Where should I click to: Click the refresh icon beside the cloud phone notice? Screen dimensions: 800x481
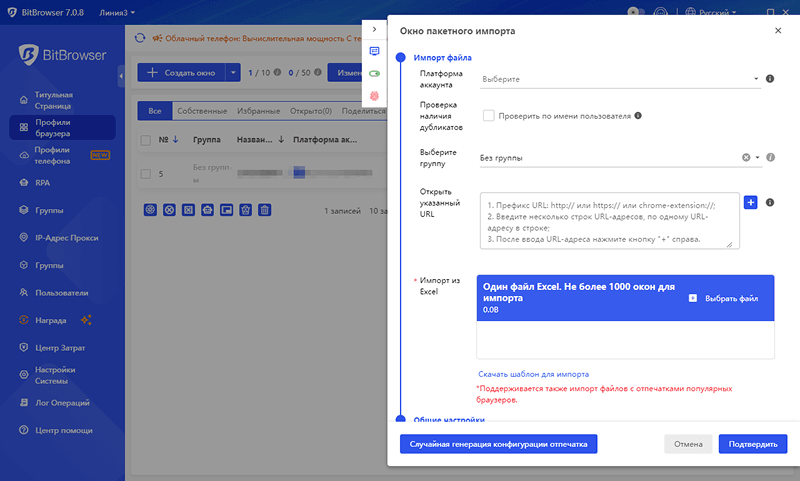pyautogui.click(x=140, y=38)
